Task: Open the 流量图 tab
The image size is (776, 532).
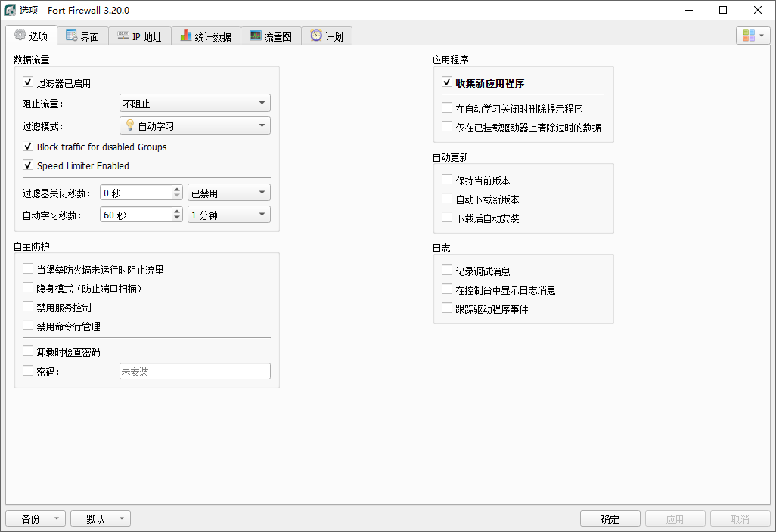Action: (272, 36)
